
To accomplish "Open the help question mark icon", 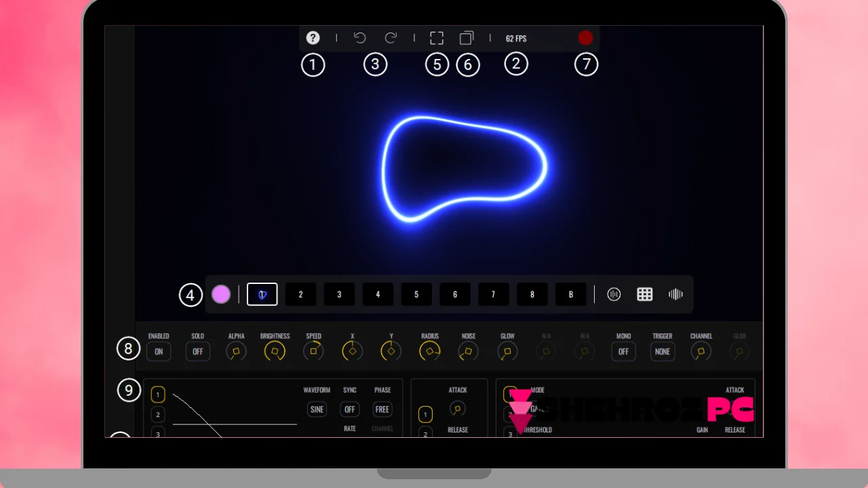I will click(x=313, y=38).
